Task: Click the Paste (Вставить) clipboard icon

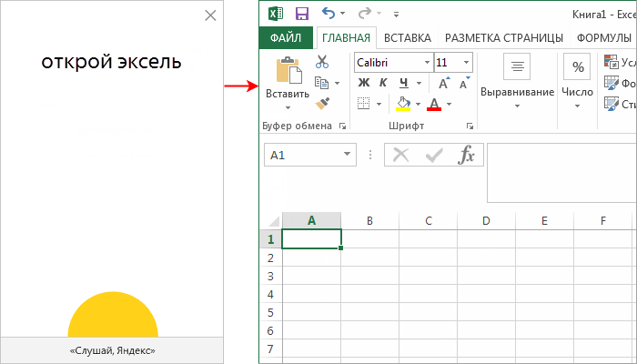Action: (x=288, y=73)
